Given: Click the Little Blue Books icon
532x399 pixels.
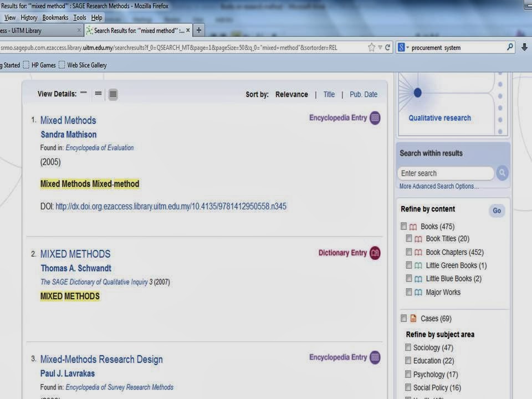Looking at the screenshot, I should click(418, 279).
